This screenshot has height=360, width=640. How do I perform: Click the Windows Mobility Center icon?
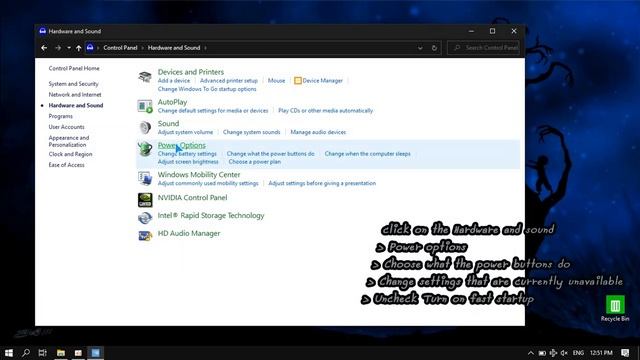pyautogui.click(x=145, y=178)
